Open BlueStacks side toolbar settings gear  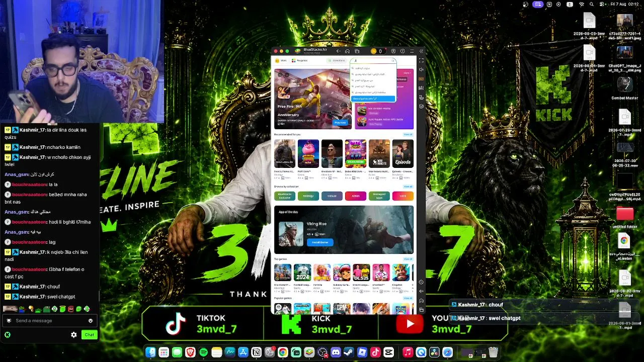pos(421,282)
